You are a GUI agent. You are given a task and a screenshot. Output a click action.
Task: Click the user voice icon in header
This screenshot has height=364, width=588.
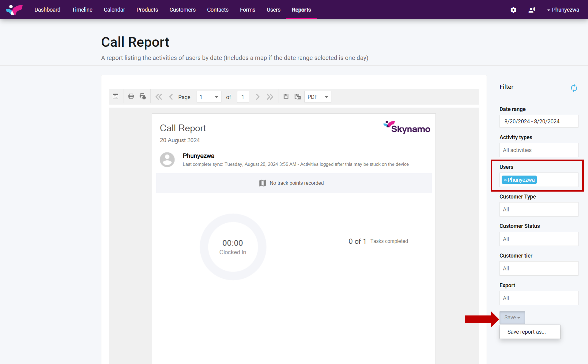(x=532, y=10)
